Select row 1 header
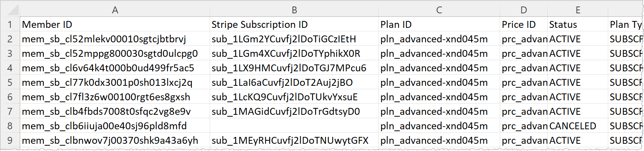Screen dimensions: 644x151 (10, 24)
